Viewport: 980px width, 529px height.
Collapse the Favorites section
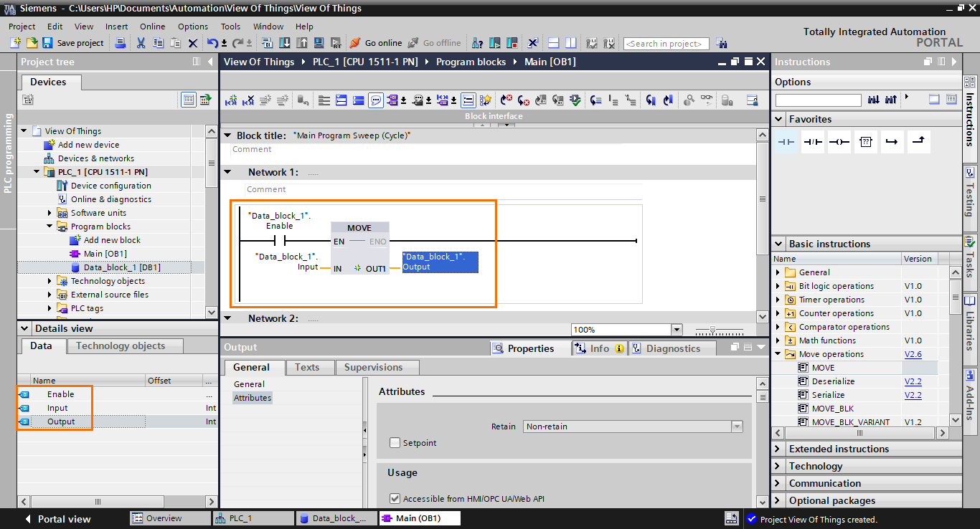click(x=780, y=119)
